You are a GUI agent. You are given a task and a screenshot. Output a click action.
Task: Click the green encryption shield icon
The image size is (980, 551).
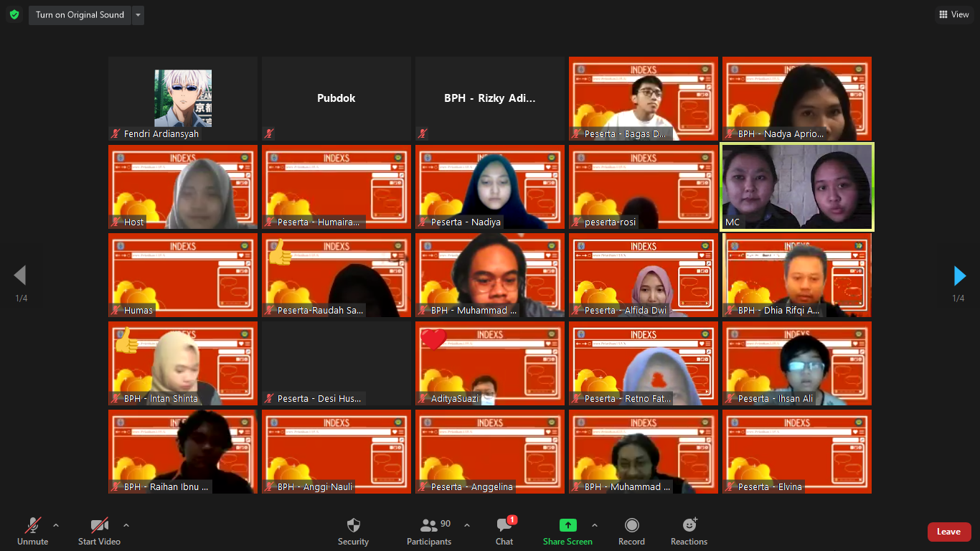point(14,14)
